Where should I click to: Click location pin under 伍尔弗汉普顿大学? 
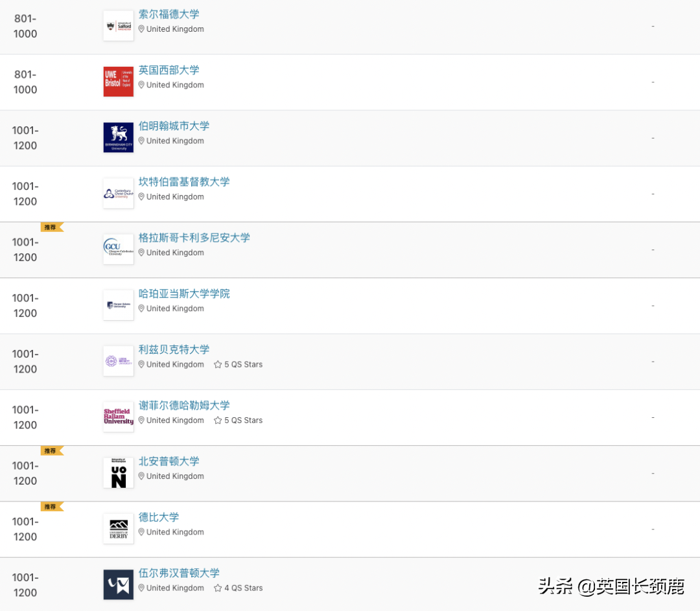(141, 588)
